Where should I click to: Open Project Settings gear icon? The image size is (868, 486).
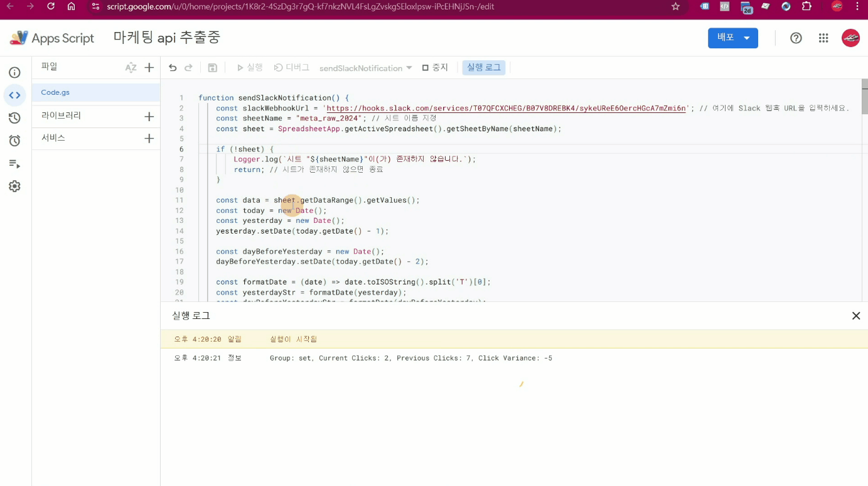pos(14,186)
